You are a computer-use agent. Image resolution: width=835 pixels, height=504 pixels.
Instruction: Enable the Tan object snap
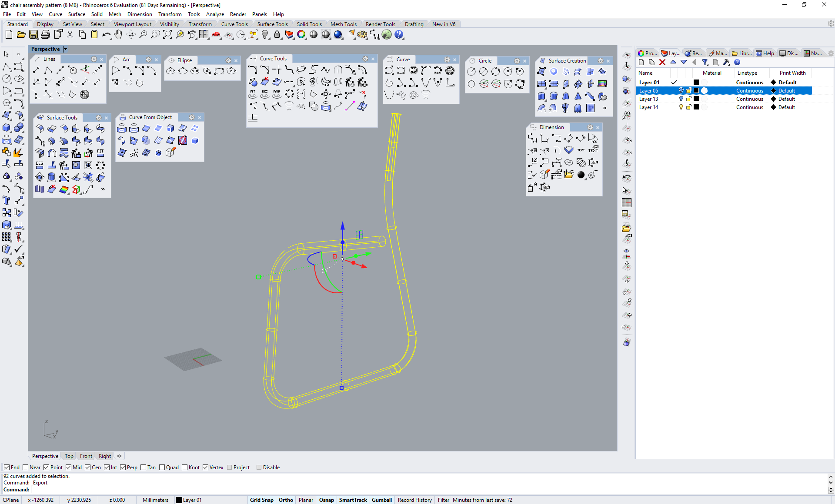(144, 468)
